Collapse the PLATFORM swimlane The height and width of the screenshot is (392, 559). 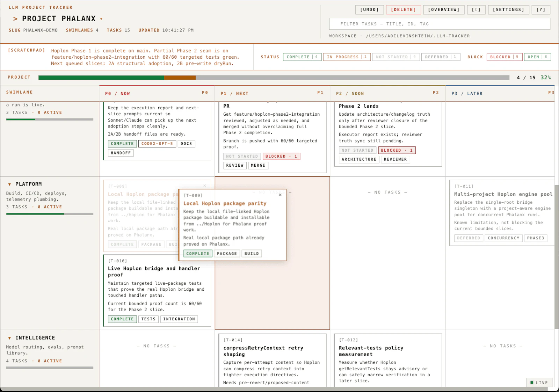9,184
